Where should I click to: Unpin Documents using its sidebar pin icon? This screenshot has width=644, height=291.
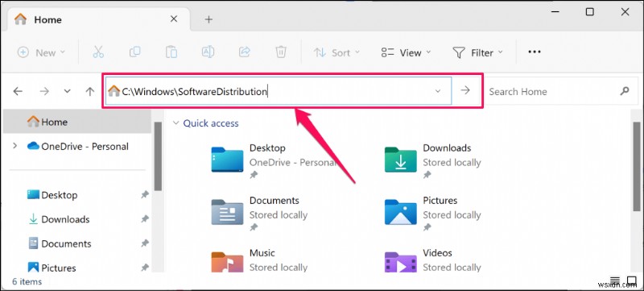click(145, 243)
